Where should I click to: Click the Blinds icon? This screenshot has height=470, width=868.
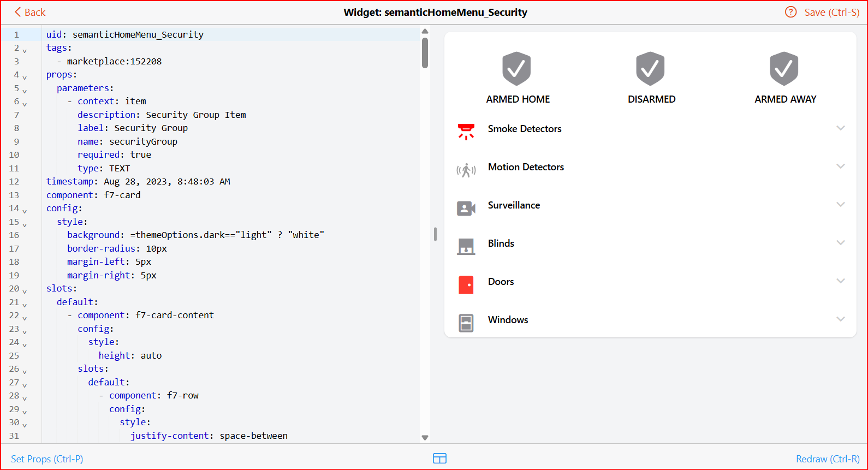[466, 246]
